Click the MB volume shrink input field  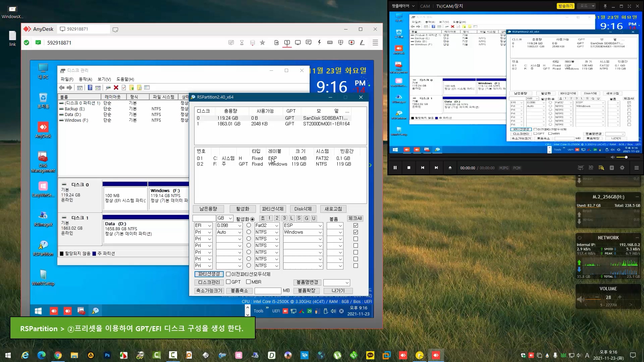click(x=268, y=291)
